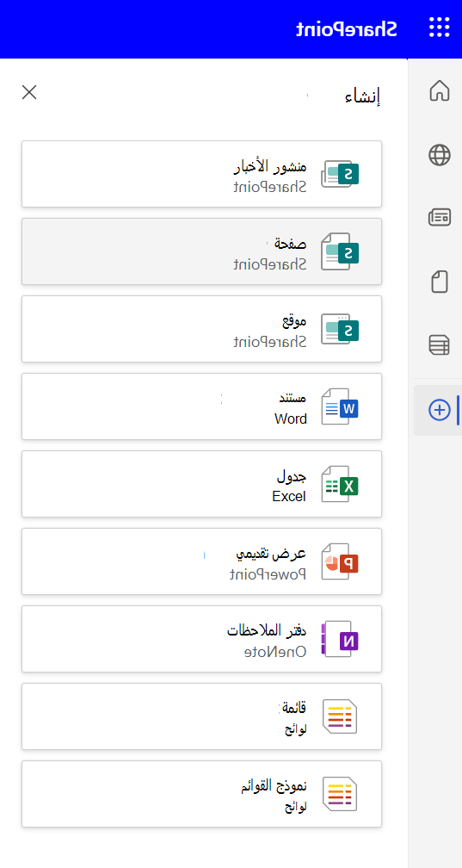Open the news feed sidebar icon
462x868 pixels.
point(440,218)
